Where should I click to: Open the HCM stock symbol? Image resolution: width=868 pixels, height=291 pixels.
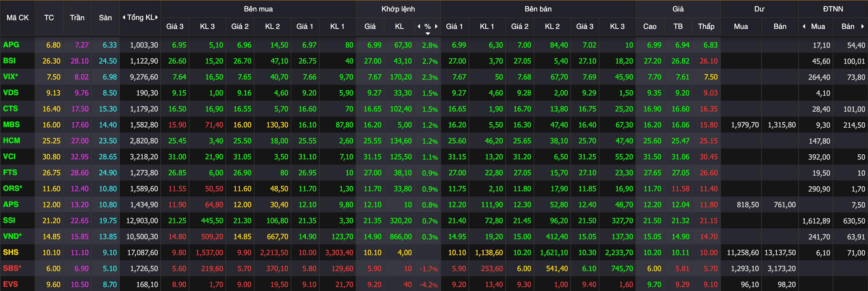click(11, 140)
